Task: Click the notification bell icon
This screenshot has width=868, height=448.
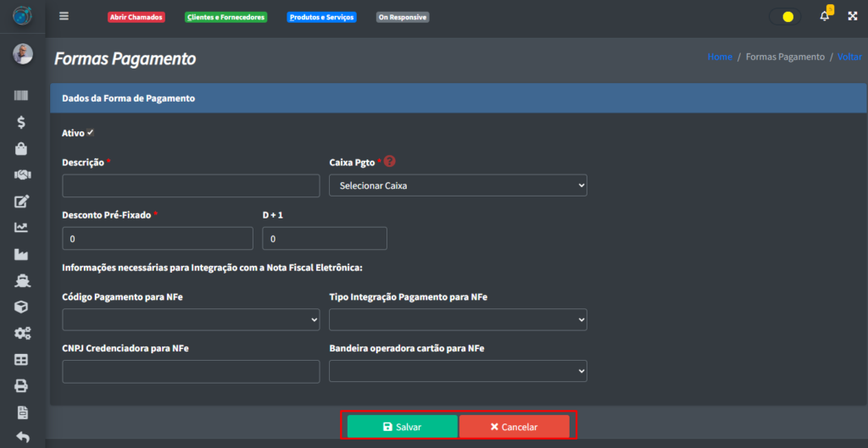Action: tap(824, 16)
